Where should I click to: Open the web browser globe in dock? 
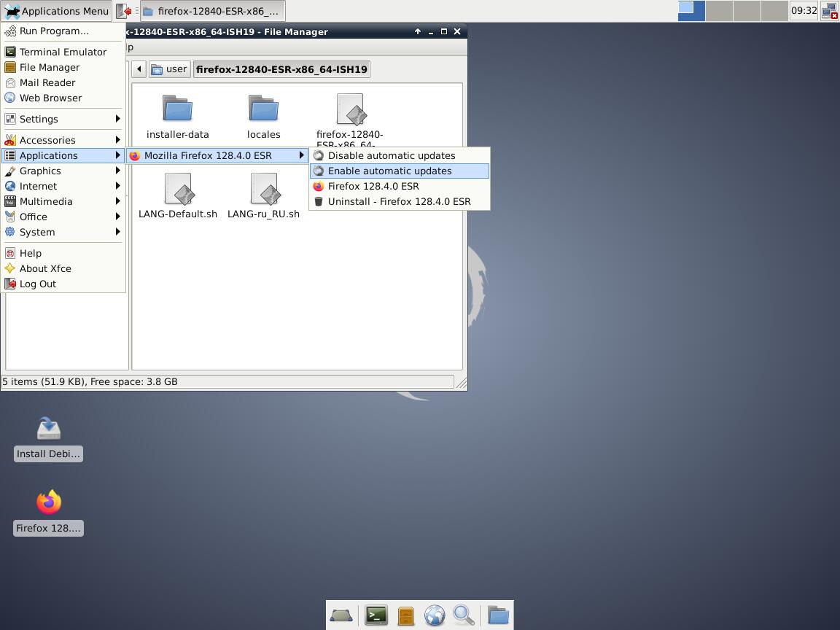pos(435,615)
